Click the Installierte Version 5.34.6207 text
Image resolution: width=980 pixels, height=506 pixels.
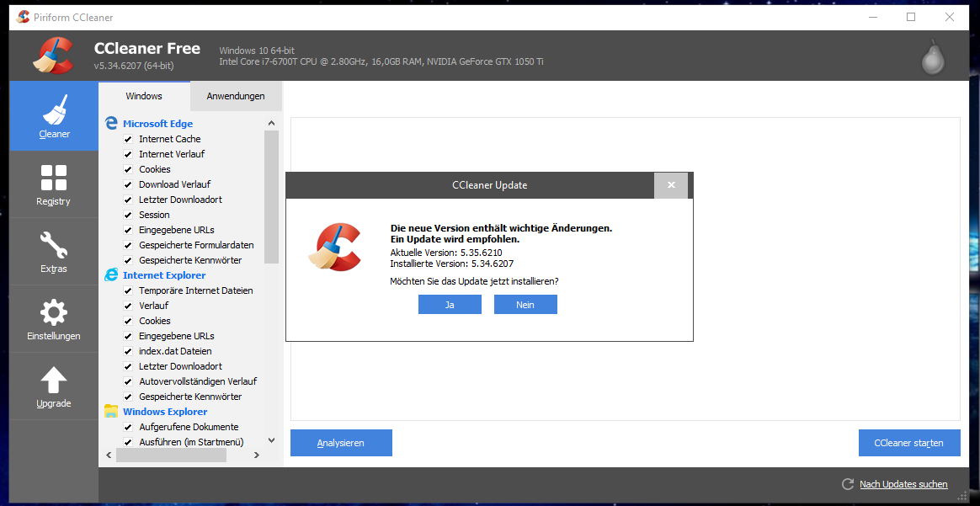tap(452, 264)
